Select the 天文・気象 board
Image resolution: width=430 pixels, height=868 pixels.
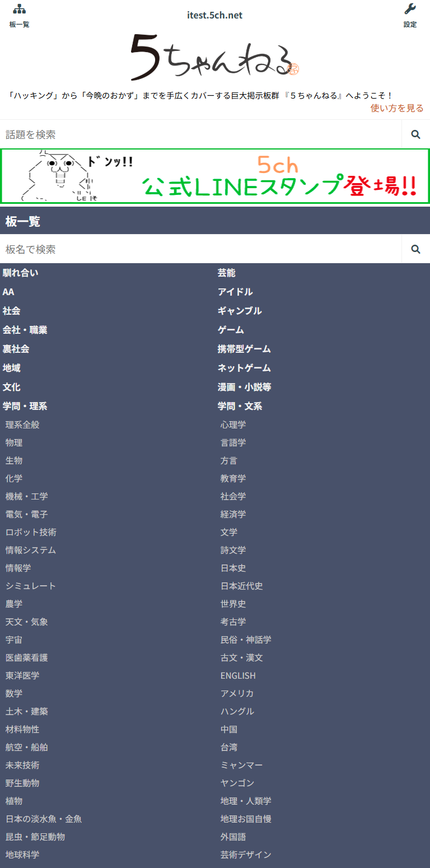[x=27, y=622]
